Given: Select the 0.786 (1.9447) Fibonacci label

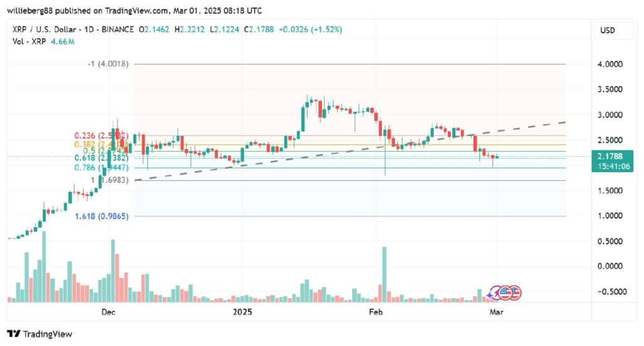Looking at the screenshot, I should [102, 168].
